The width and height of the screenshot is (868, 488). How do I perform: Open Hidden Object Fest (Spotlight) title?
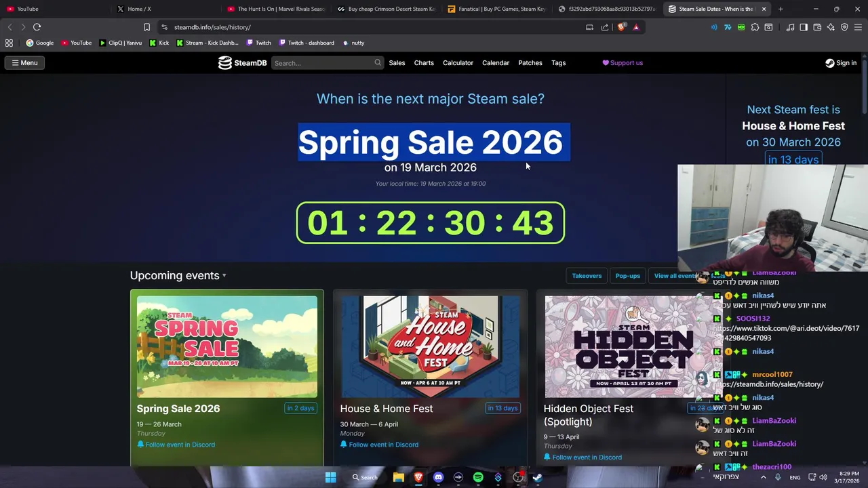point(588,415)
